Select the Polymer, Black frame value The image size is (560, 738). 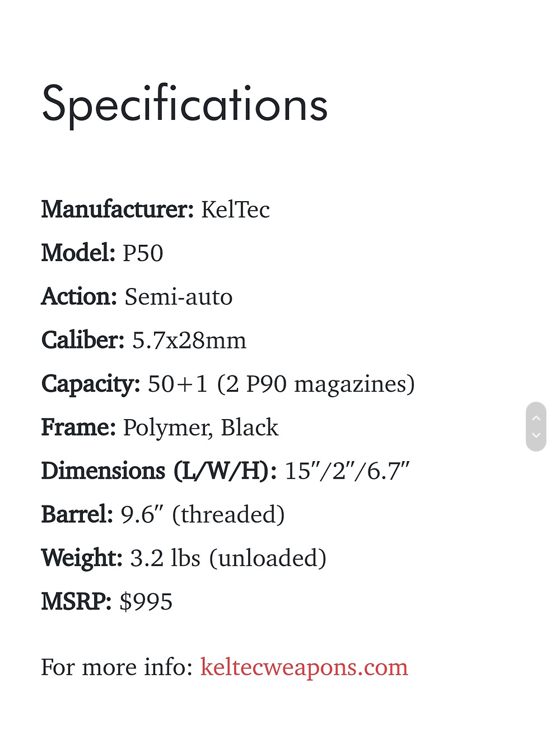point(200,428)
